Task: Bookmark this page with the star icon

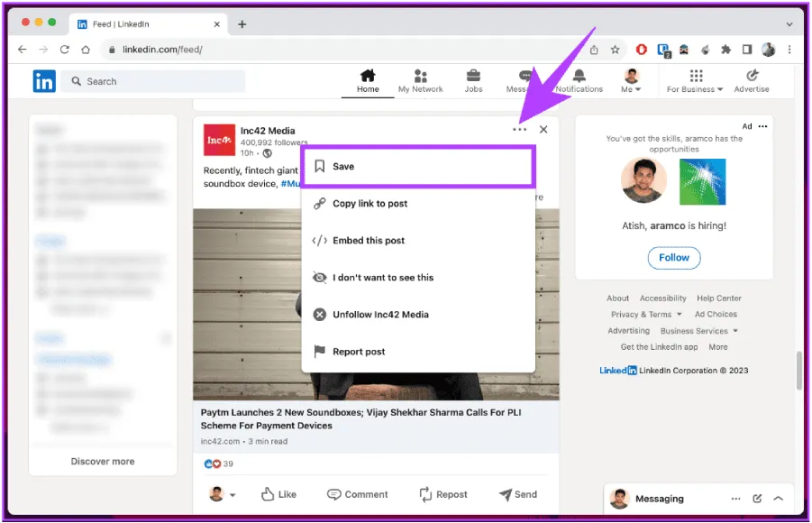Action: pos(615,50)
